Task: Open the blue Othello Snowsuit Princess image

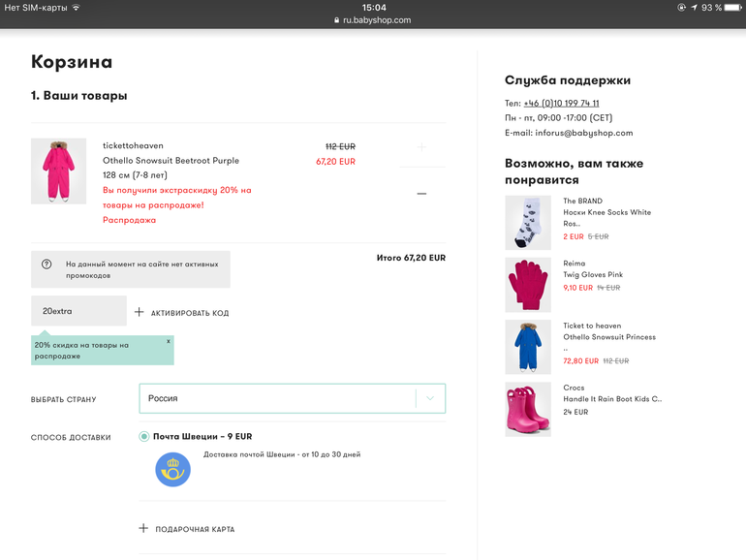Action: (528, 347)
